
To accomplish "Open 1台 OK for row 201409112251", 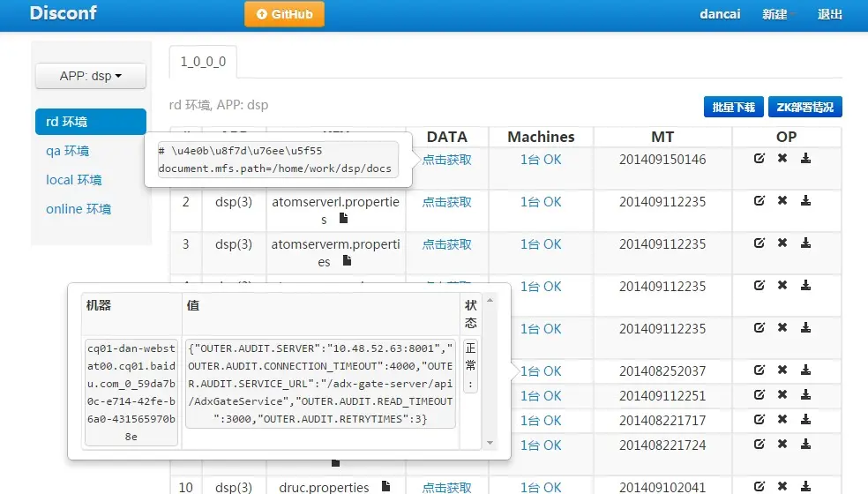I will tap(541, 396).
